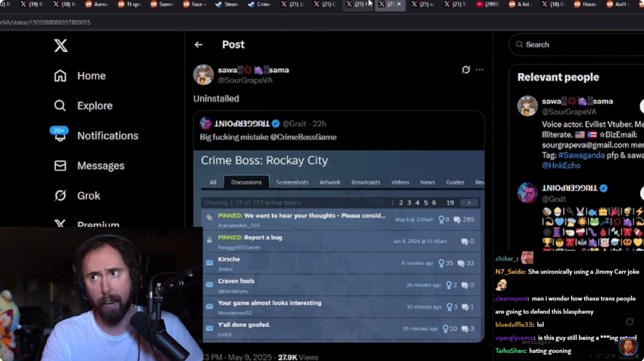The image size is (644, 361).
Task: Click the clearvoyent username in chat
Action: coord(511,298)
